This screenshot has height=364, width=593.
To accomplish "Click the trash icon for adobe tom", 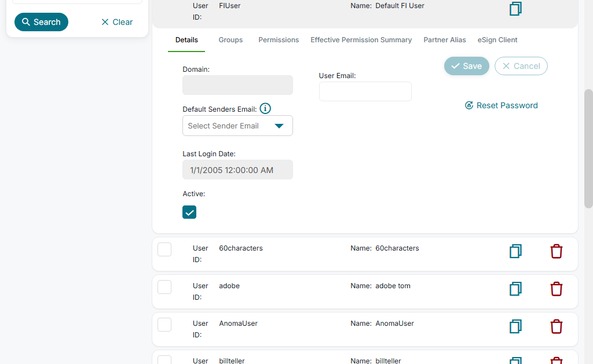I will pos(556,289).
